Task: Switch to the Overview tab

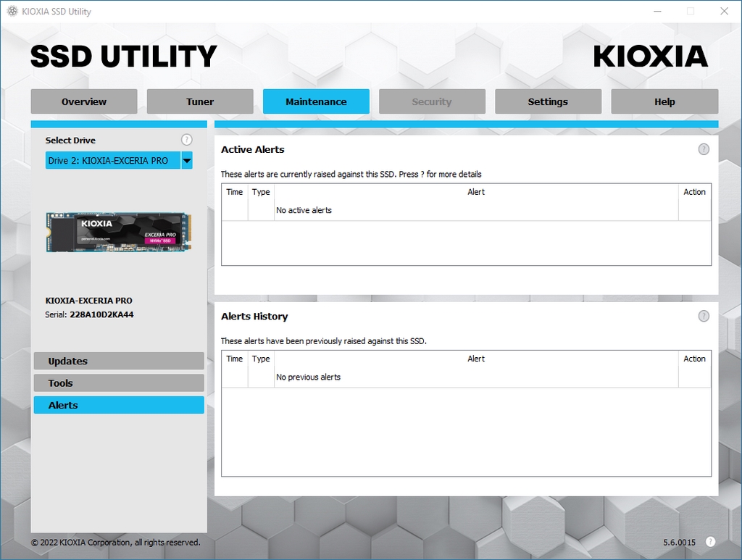Action: 84,101
